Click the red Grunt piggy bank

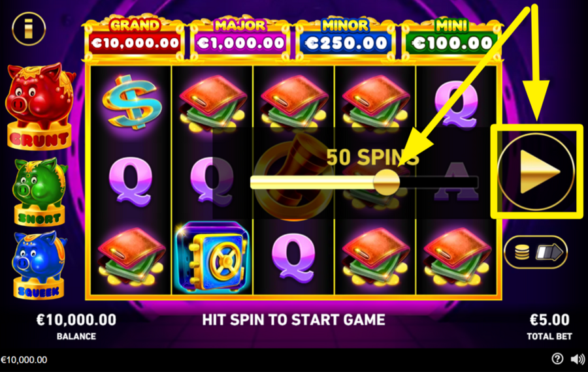pyautogui.click(x=39, y=106)
